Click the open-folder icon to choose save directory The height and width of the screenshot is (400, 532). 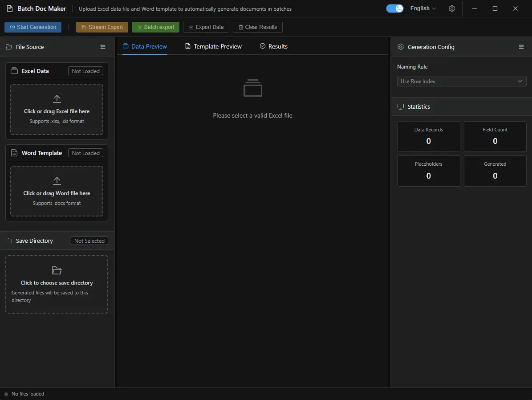pos(57,270)
